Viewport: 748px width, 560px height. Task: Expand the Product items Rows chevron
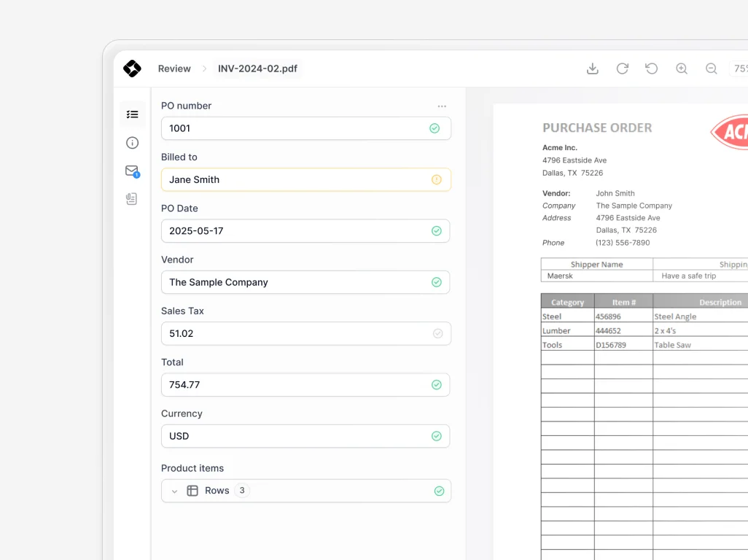174,491
